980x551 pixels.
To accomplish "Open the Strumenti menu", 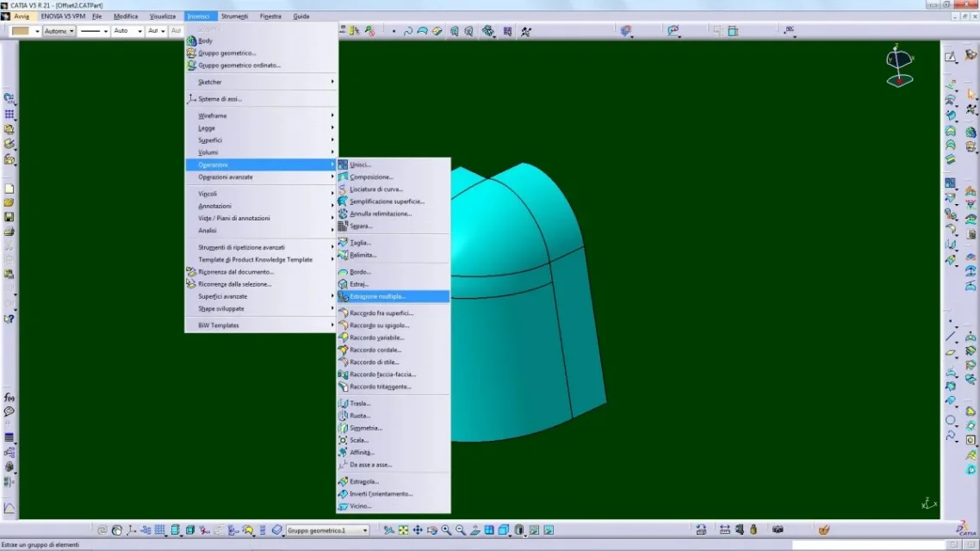I will 234,16.
